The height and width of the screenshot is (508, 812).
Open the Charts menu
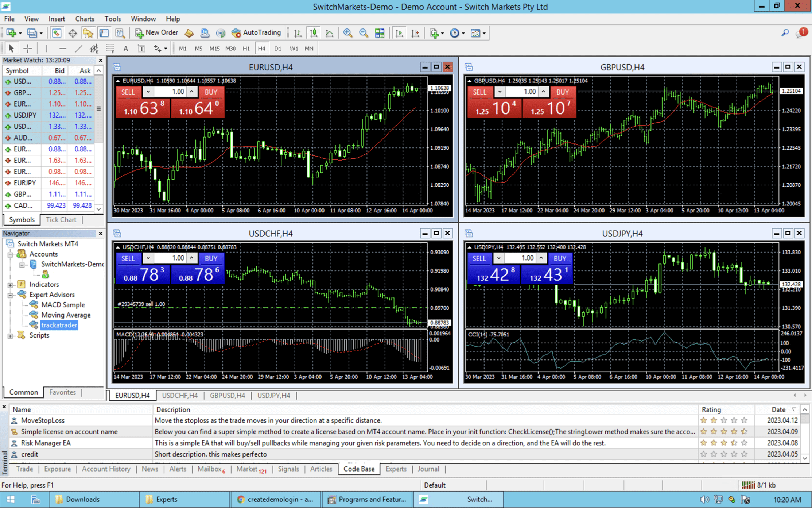point(85,19)
